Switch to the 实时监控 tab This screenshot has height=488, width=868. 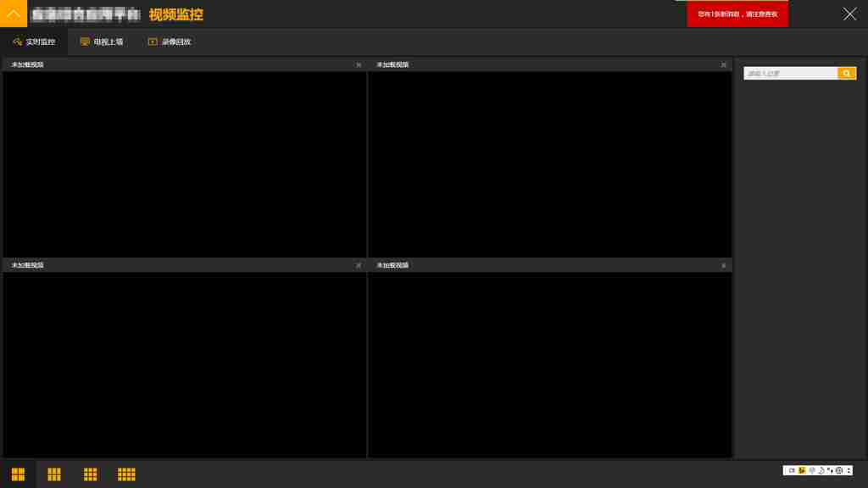coord(34,42)
